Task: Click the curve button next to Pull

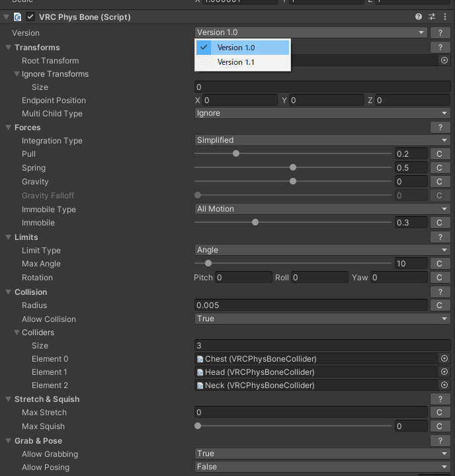Action: (440, 154)
